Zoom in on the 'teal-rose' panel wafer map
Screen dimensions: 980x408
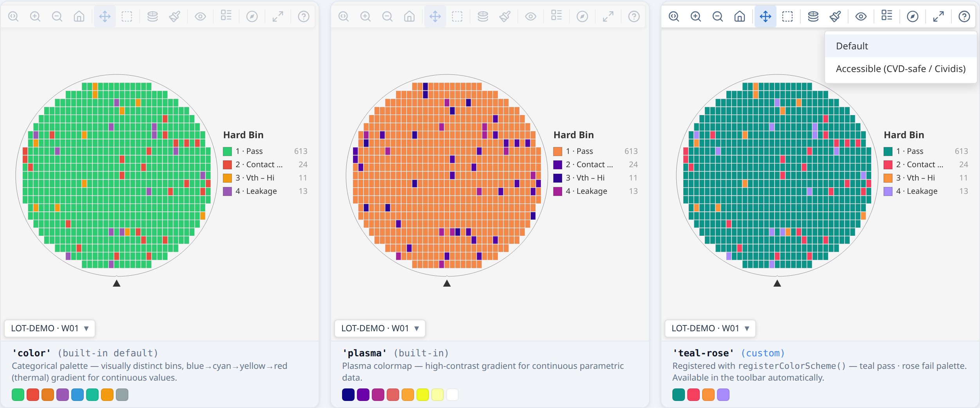click(x=696, y=16)
